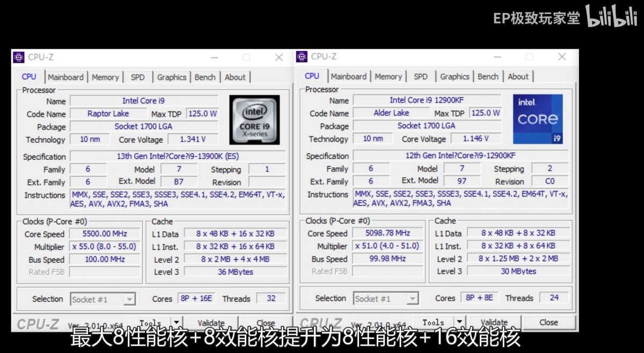Open the Graphics tab in right window

point(454,76)
